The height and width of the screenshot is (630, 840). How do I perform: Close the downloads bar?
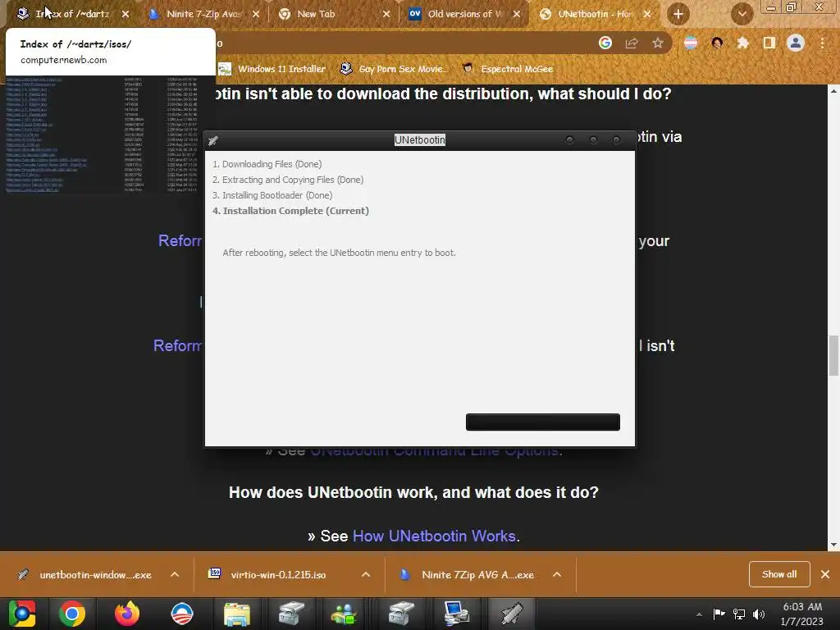pyautogui.click(x=825, y=574)
